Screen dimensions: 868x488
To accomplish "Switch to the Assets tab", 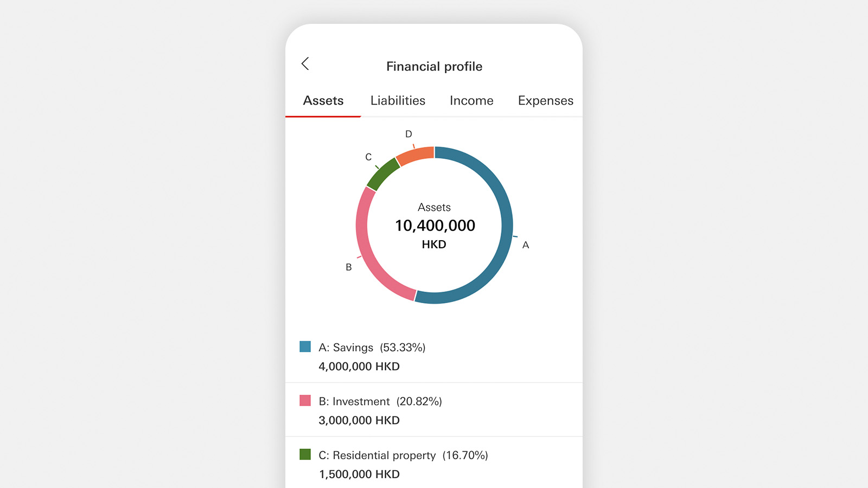I will [x=323, y=101].
